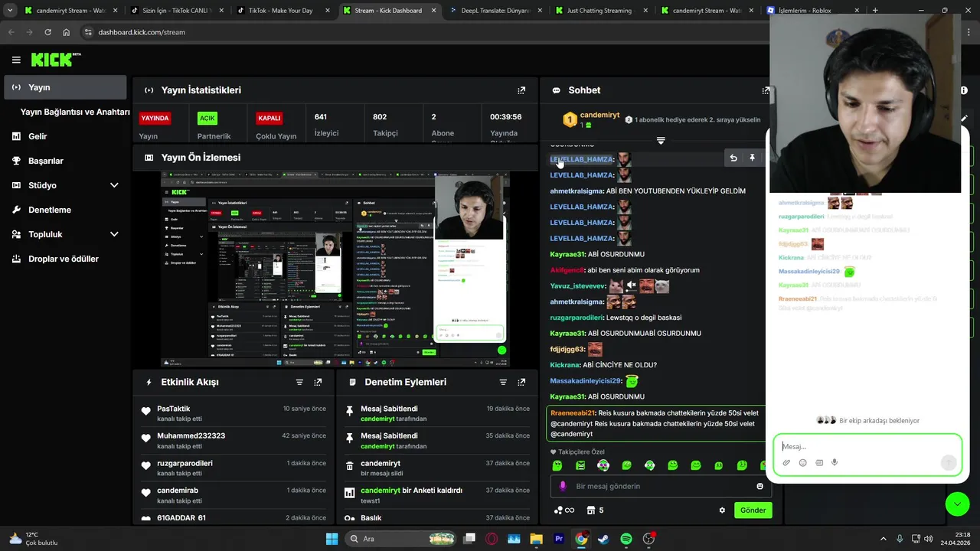Open the emoji picker in Kick chat input

pos(759,486)
